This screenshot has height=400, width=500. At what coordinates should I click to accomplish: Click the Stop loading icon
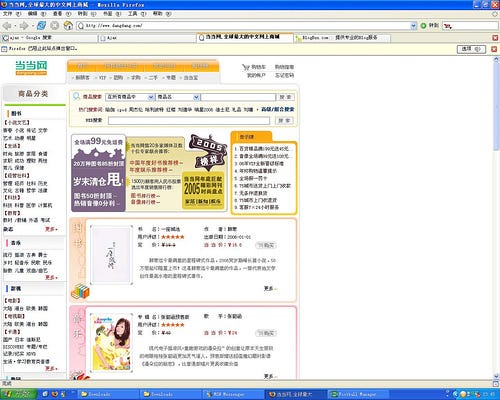pyautogui.click(x=54, y=25)
